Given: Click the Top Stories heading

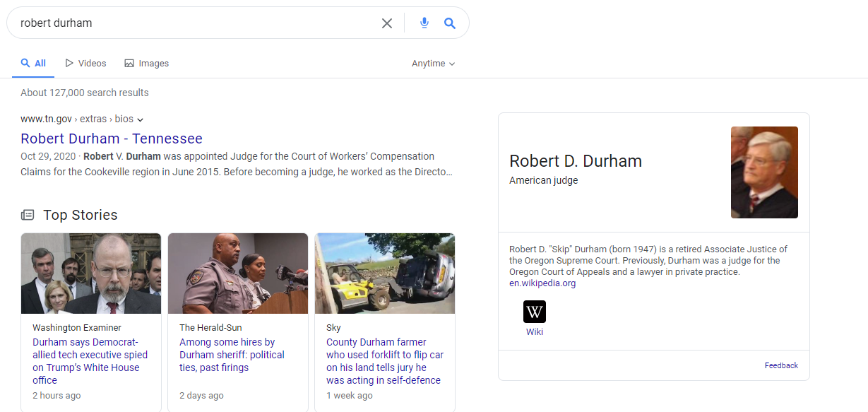Looking at the screenshot, I should pos(81,215).
